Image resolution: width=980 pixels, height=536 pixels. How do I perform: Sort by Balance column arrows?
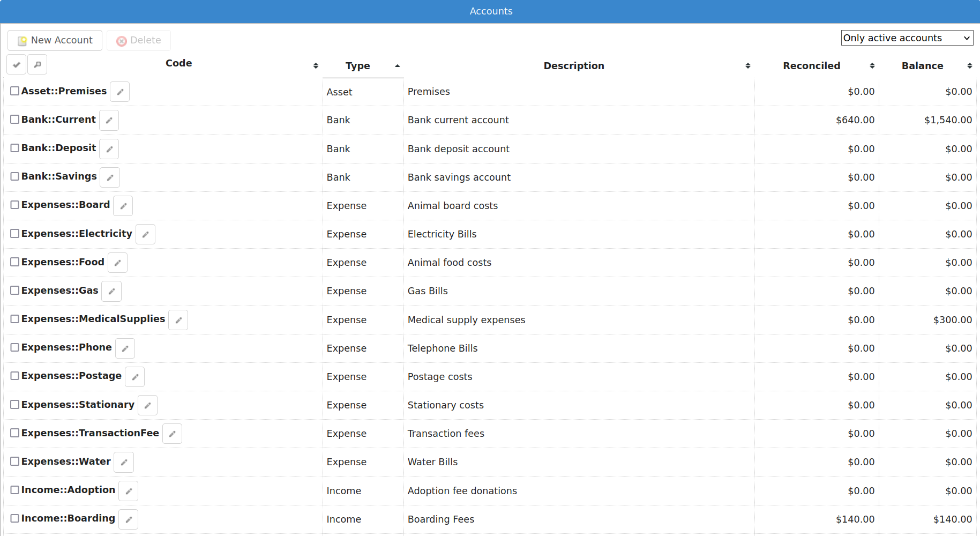click(x=970, y=65)
